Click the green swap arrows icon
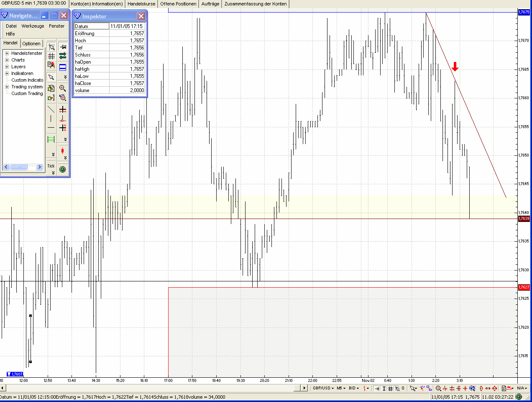The height and width of the screenshot is (402, 532). point(63,56)
